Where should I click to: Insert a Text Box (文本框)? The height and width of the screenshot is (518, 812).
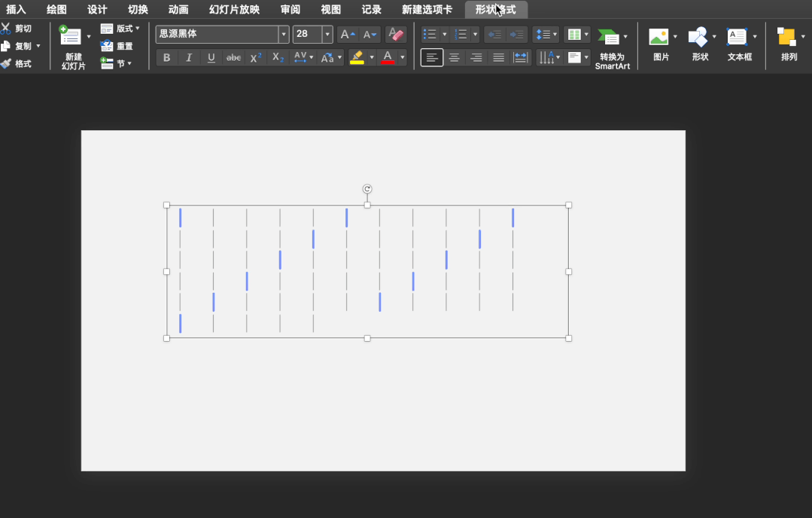[x=740, y=45]
